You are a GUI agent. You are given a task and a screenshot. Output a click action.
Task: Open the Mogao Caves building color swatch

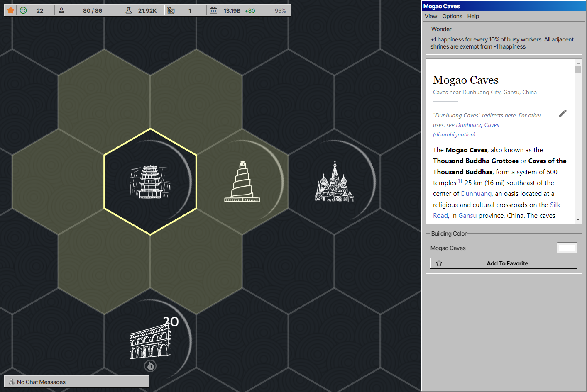[x=567, y=248]
